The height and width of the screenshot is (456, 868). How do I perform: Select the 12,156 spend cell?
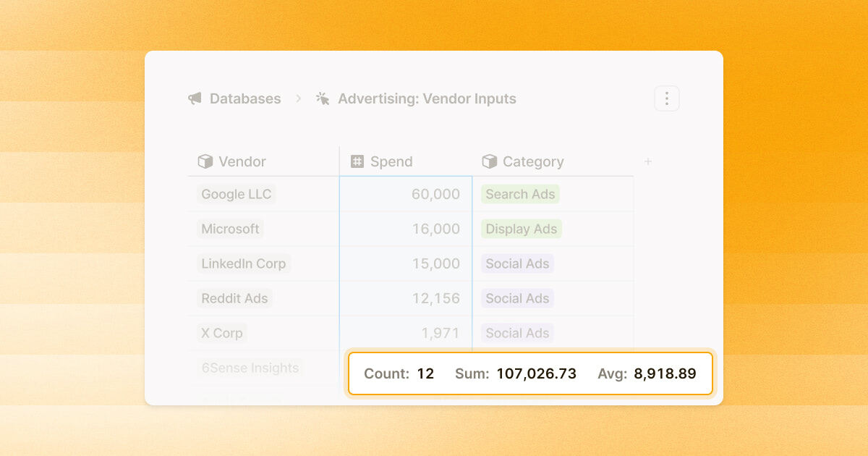pos(406,298)
